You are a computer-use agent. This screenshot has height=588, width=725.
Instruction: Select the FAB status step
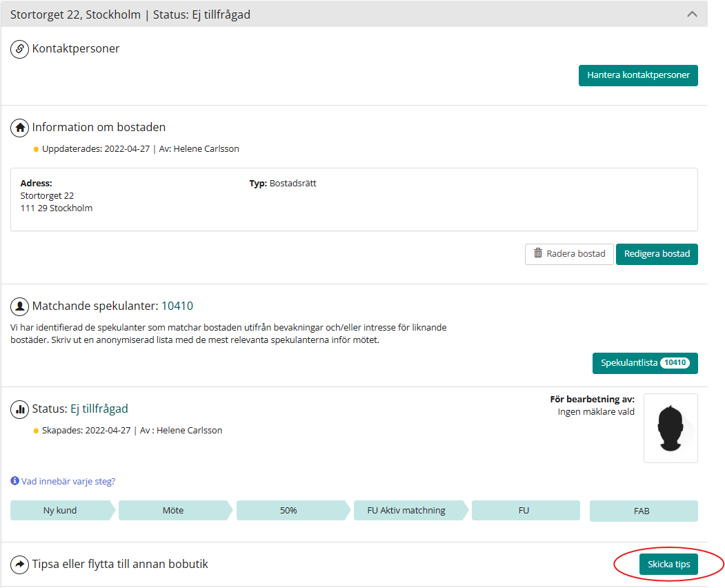[x=643, y=511]
